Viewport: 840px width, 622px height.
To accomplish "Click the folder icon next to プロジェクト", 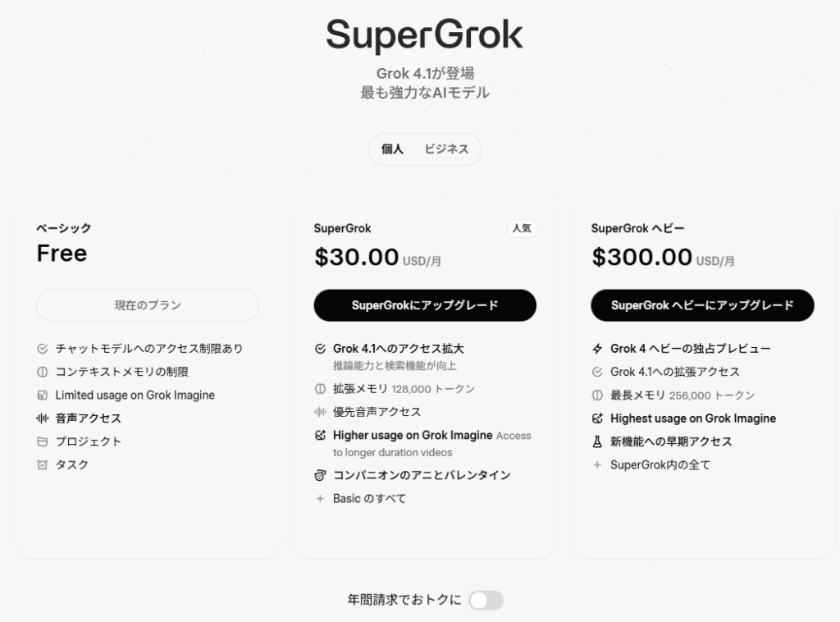I will click(x=43, y=441).
